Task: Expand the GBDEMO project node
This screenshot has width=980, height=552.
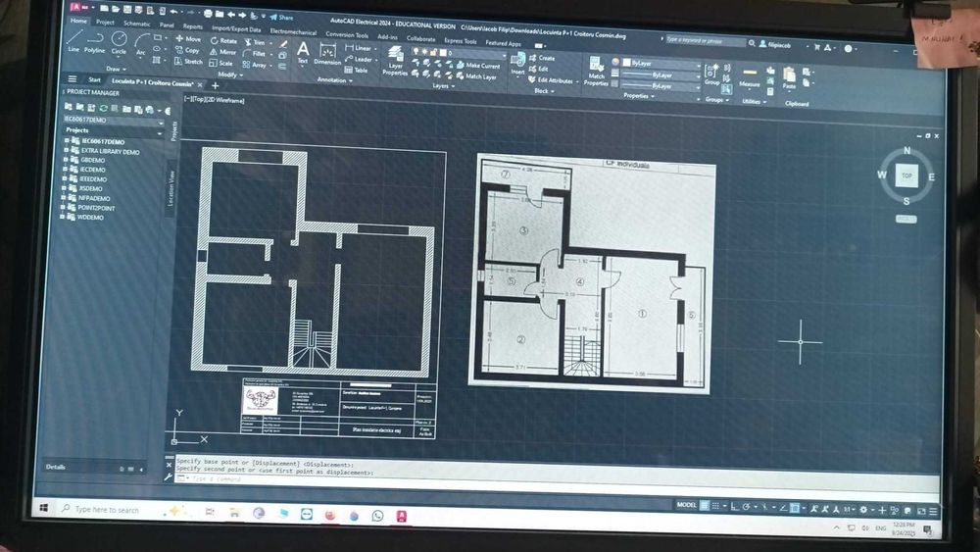Action: point(66,160)
